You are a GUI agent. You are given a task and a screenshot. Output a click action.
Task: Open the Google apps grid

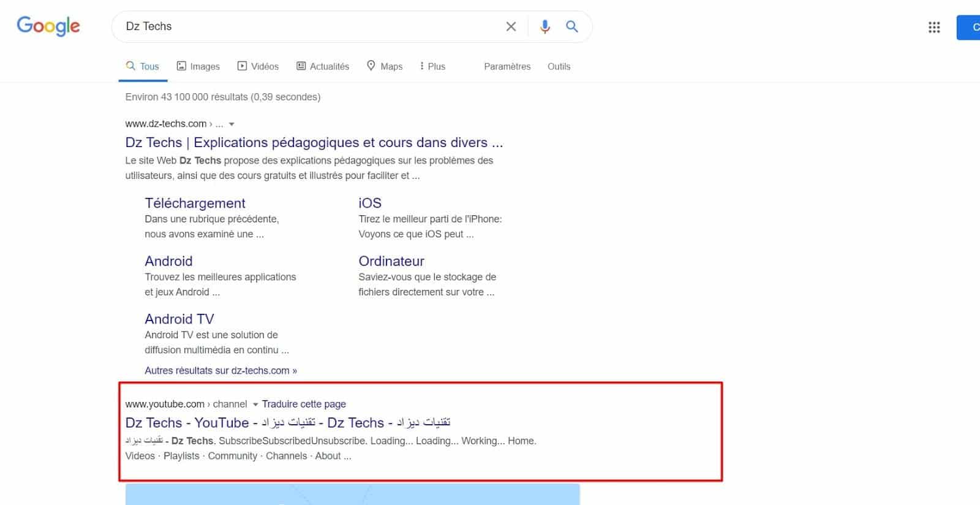(934, 27)
